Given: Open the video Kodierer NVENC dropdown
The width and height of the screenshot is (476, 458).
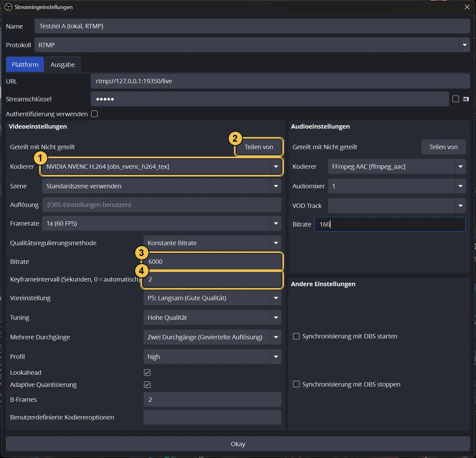Looking at the screenshot, I should point(161,167).
